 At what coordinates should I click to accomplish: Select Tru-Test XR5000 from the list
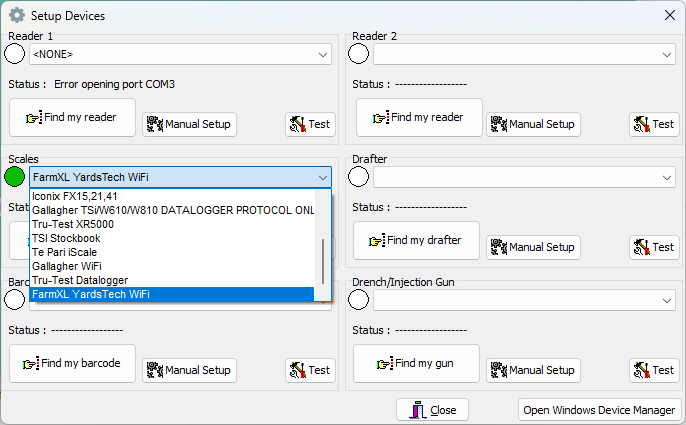coord(73,225)
